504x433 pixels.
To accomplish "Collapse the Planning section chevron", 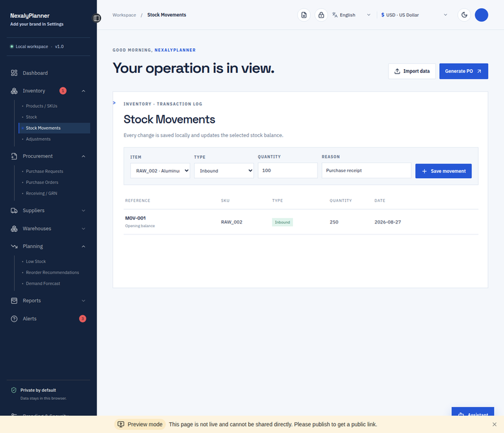I will [83, 246].
